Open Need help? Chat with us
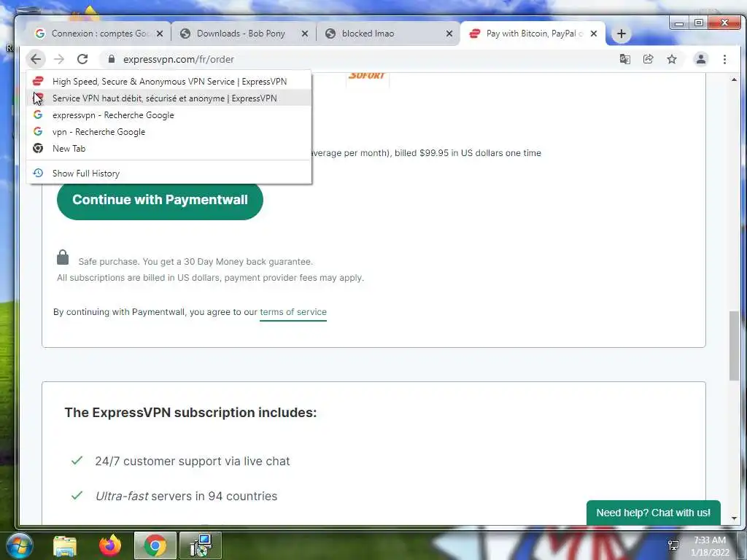 point(653,513)
